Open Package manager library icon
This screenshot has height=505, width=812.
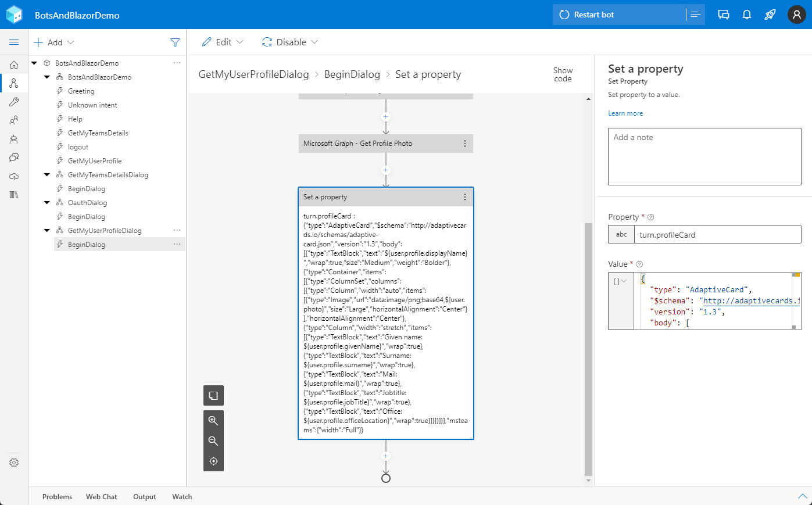pyautogui.click(x=14, y=195)
